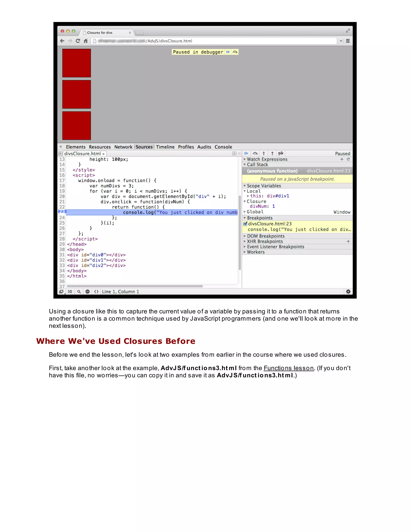
Task: Click the step into function arrow
Action: (x=264, y=153)
